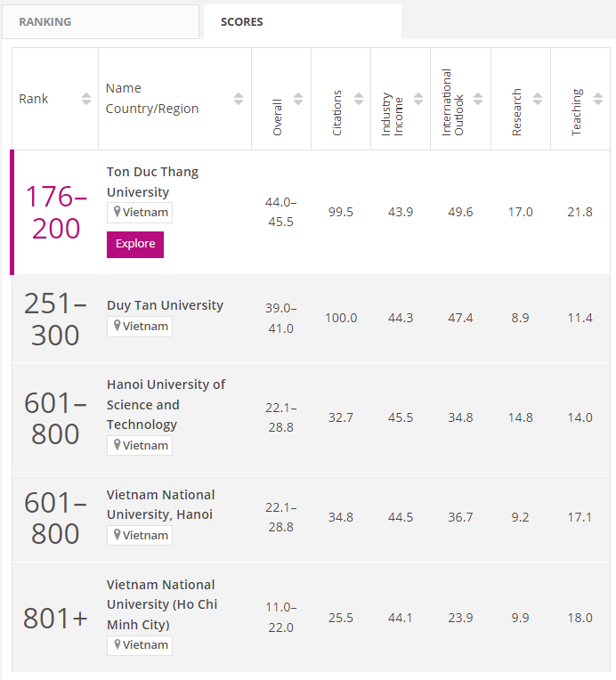
Task: Open Vietnam National University (Ho Chi Minh City)
Action: click(x=161, y=604)
